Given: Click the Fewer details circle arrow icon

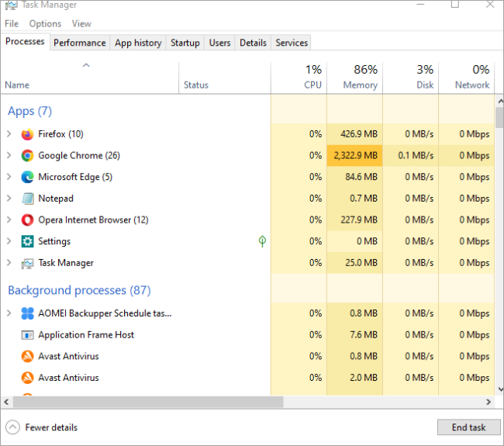Looking at the screenshot, I should 12,427.
